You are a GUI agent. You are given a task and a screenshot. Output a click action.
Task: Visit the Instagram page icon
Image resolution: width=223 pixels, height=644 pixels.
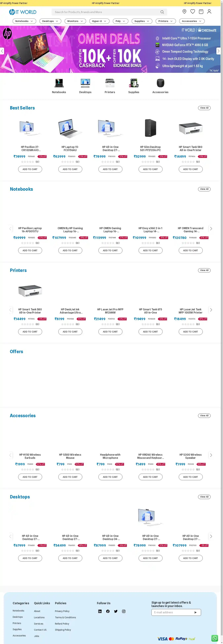tap(124, 611)
